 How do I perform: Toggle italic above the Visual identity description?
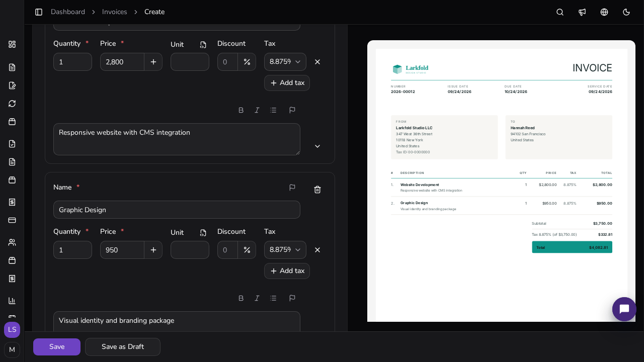point(257,298)
